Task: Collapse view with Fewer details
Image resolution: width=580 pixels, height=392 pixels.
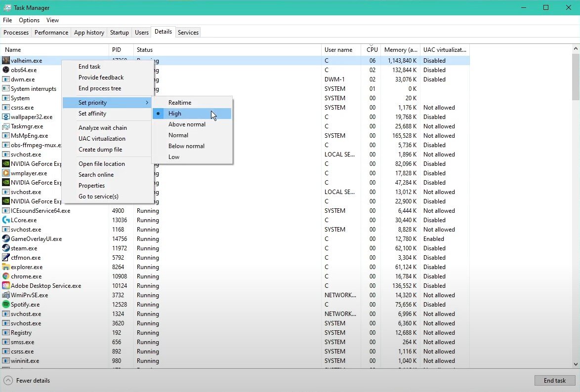Action: [27, 381]
